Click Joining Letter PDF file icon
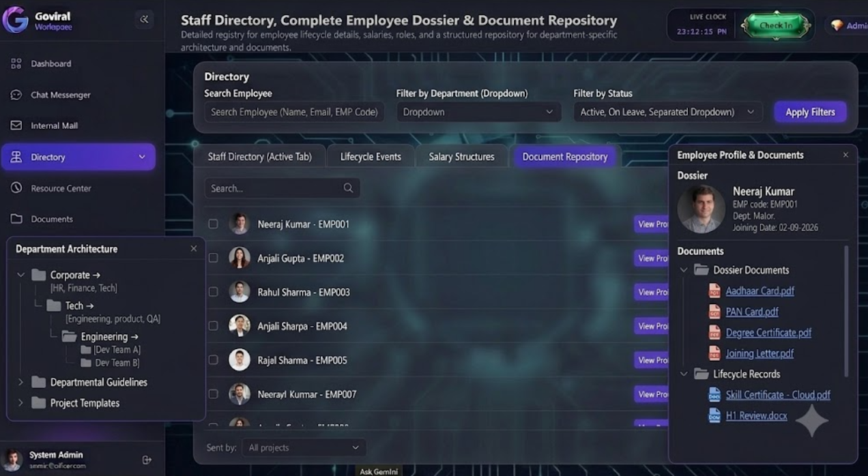868x476 pixels. point(714,353)
